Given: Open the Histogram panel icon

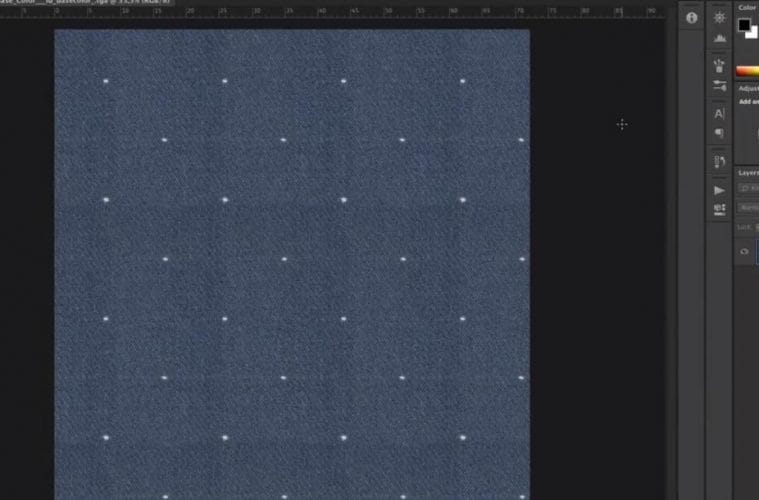Looking at the screenshot, I should click(719, 39).
